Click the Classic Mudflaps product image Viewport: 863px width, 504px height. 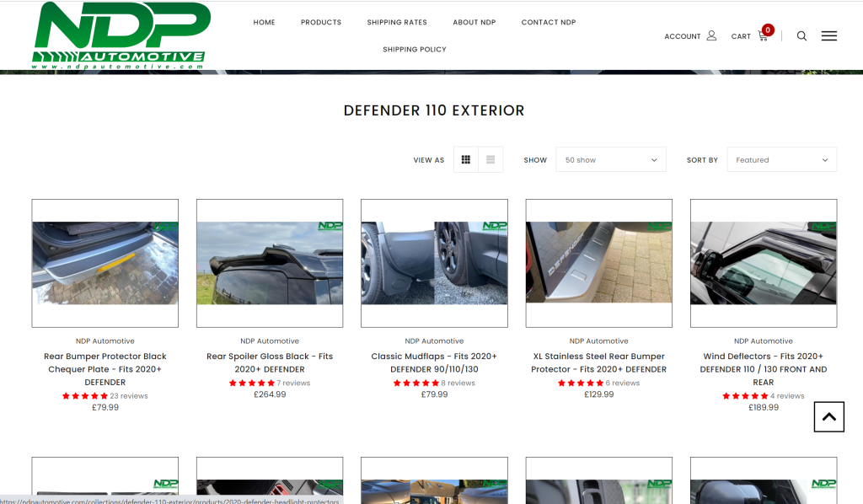434,263
